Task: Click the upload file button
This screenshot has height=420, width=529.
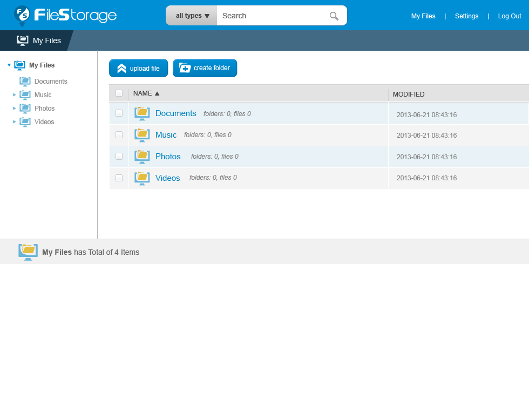Action: point(138,68)
